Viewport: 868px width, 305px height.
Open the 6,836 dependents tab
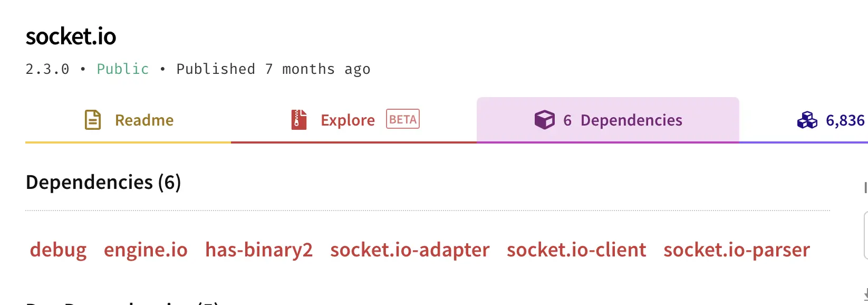[x=804, y=120]
